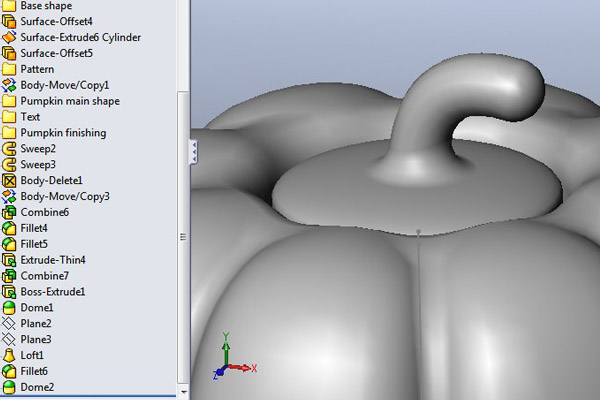Select the 'Surface-Offset5' label
600x400 pixels.
[56, 53]
